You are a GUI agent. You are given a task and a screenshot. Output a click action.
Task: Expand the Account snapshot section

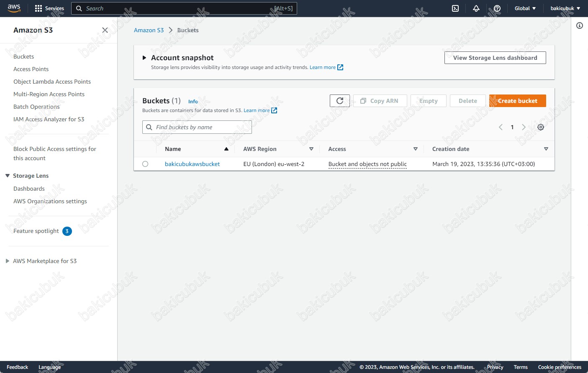tap(144, 58)
